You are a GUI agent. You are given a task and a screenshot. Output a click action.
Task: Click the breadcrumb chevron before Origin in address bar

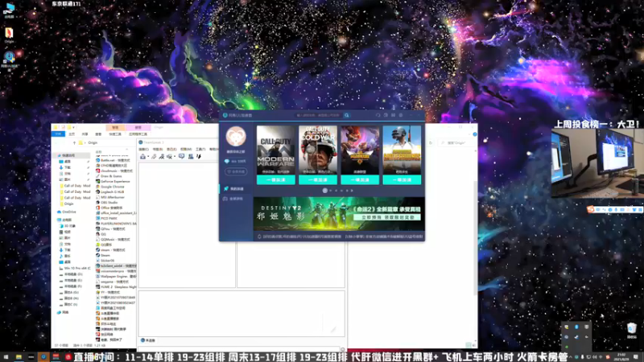pos(85,143)
